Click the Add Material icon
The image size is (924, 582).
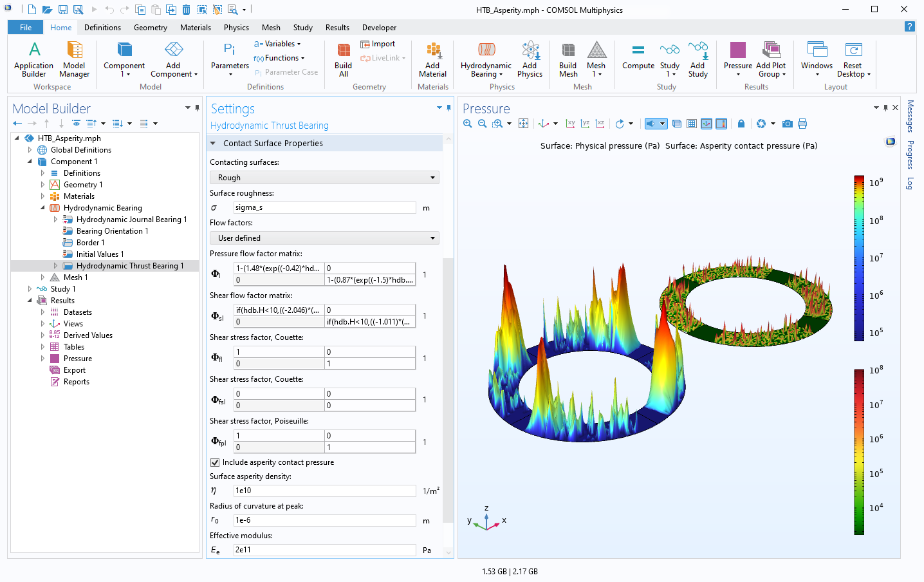pos(433,50)
